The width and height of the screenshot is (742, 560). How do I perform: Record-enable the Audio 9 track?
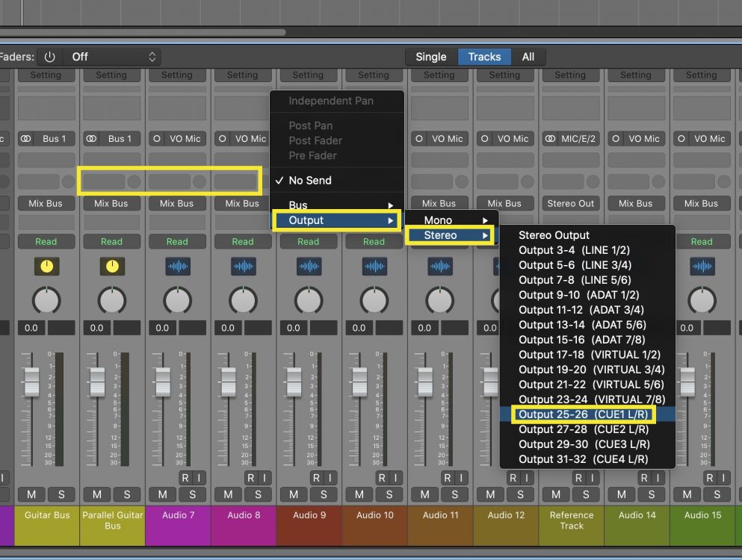[315, 478]
